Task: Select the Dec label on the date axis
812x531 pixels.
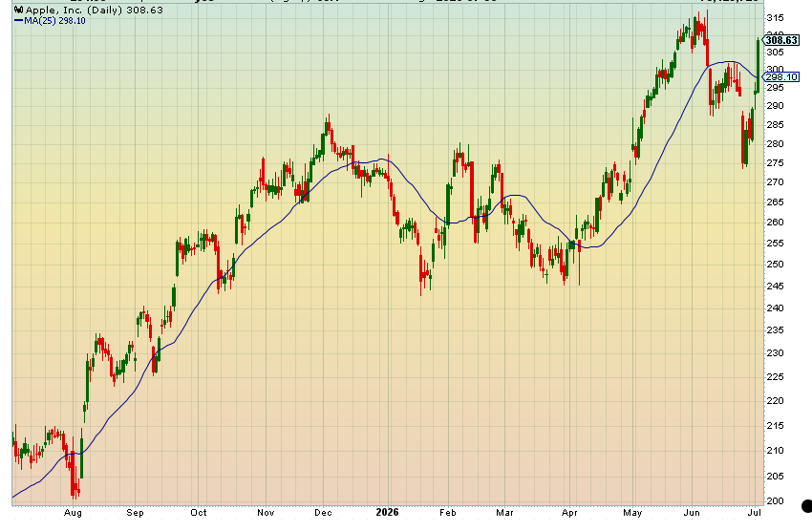Action: tap(323, 513)
